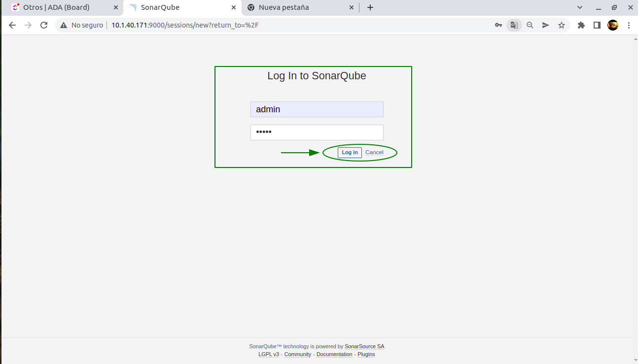Open the Extensions puzzle icon

(581, 25)
